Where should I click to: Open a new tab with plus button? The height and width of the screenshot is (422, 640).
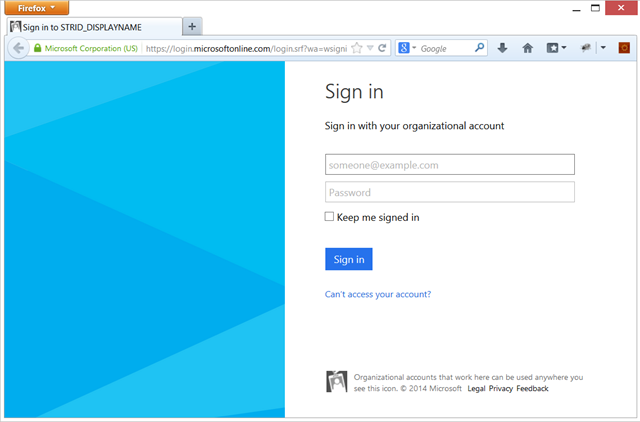pos(192,27)
